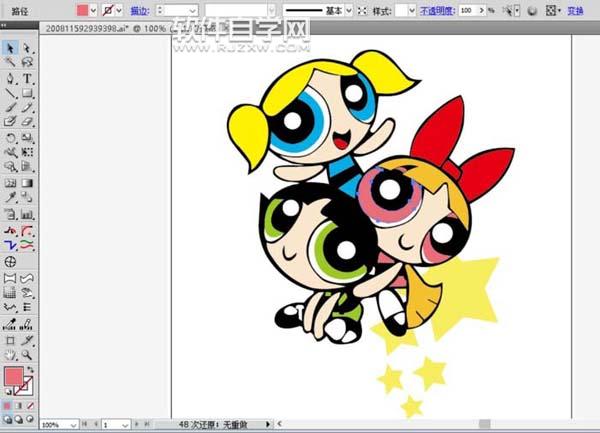Set paint mode to Color

[x=7, y=406]
